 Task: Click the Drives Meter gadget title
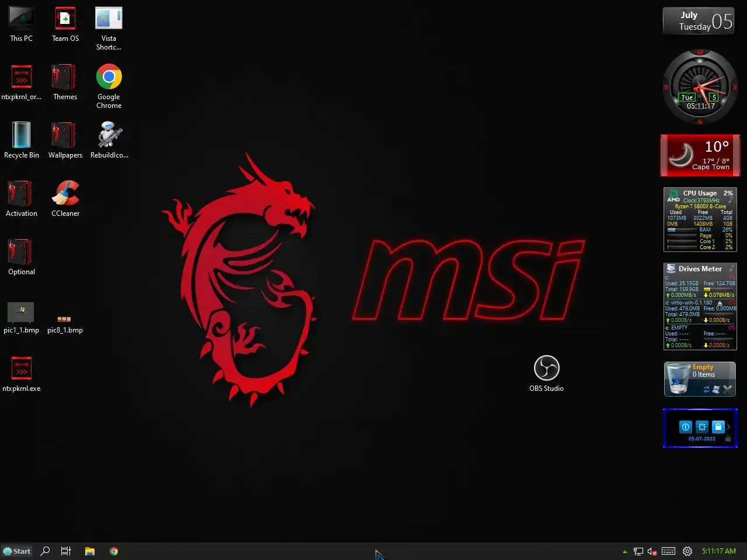point(700,269)
